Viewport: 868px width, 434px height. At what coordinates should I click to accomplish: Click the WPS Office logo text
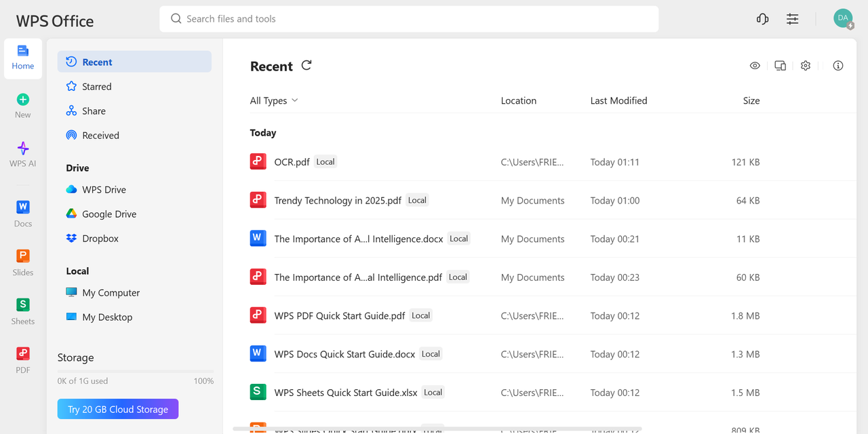click(55, 20)
